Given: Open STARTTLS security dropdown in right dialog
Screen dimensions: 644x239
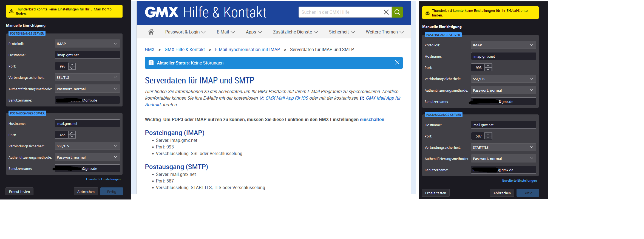Looking at the screenshot, I should (x=504, y=147).
